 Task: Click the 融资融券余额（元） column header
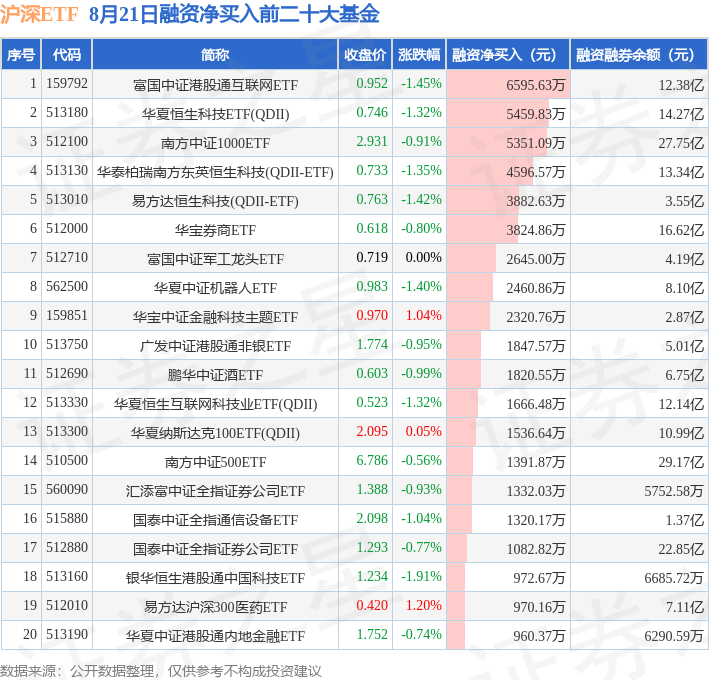tap(639, 55)
